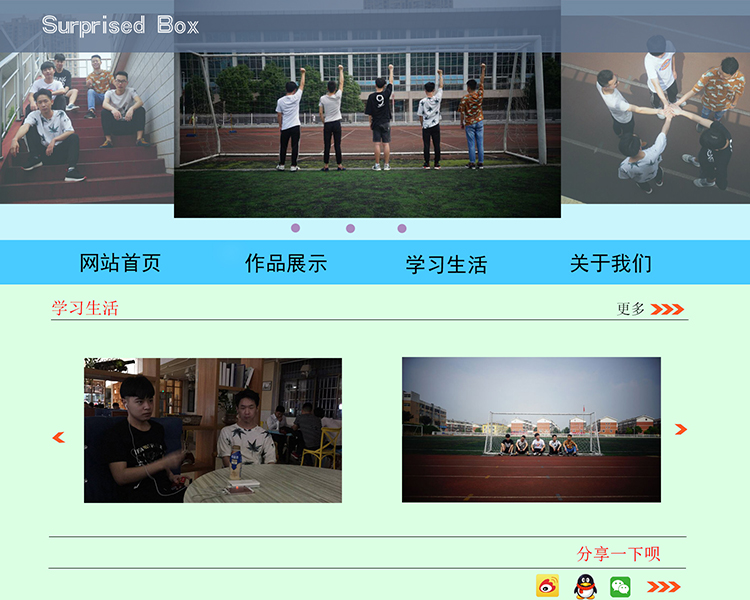Open the 关于我们 navigation item

(x=611, y=264)
